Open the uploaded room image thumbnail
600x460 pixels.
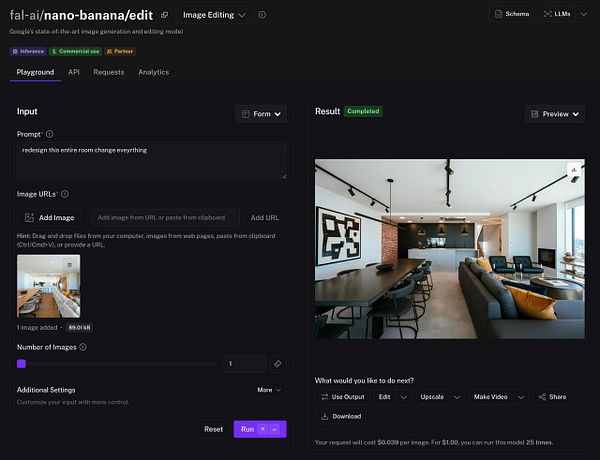tap(49, 286)
